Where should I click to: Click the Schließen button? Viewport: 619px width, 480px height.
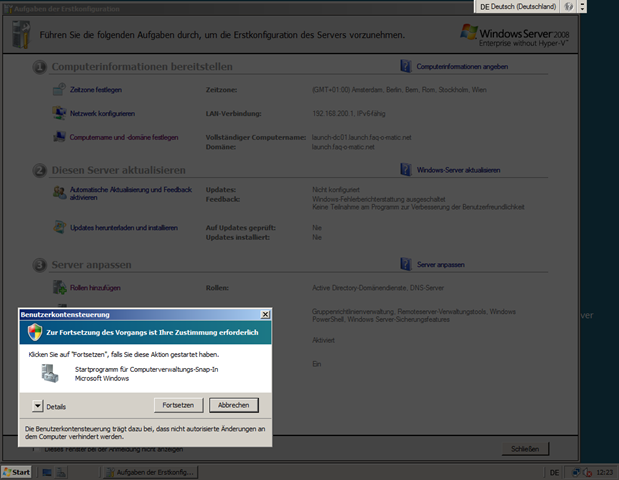(x=525, y=449)
